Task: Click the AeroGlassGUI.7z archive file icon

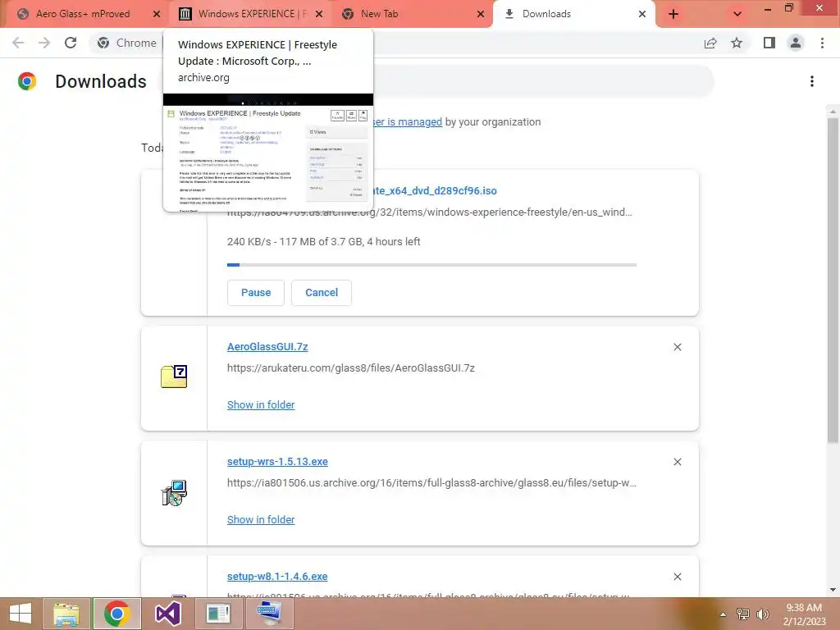Action: tap(174, 376)
